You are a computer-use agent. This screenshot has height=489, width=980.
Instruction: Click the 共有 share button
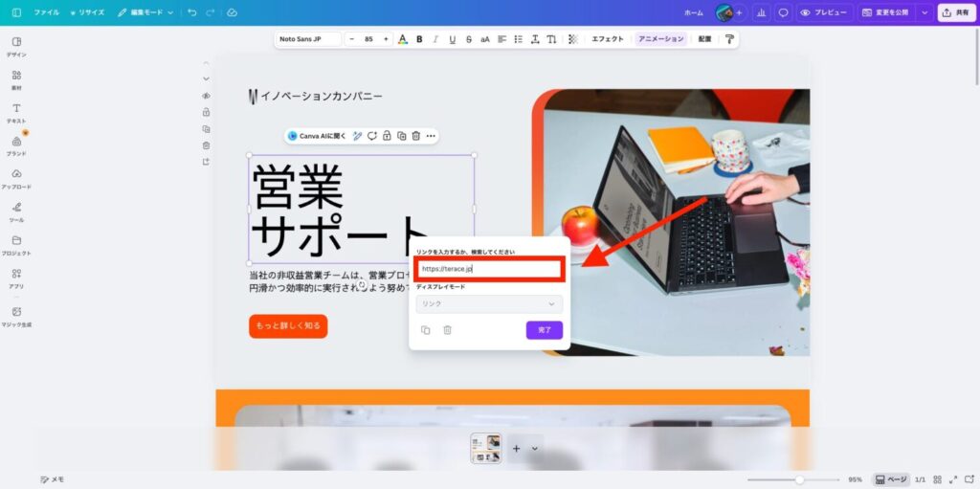point(955,12)
